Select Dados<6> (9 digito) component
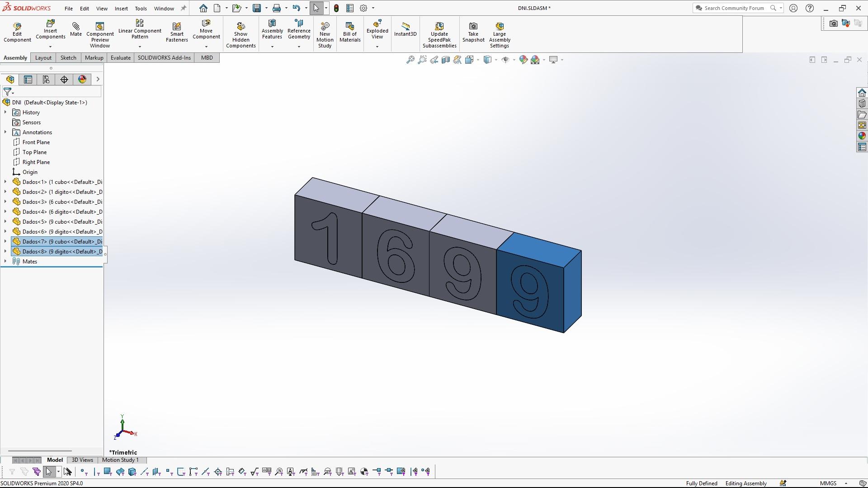Image resolution: width=868 pixels, height=488 pixels. [x=57, y=232]
